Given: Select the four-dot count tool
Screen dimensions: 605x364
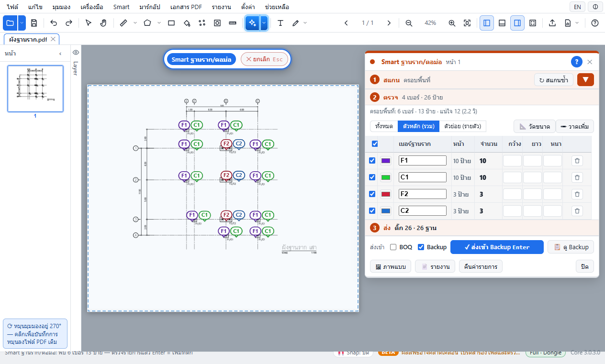Looking at the screenshot, I should pyautogui.click(x=202, y=23).
